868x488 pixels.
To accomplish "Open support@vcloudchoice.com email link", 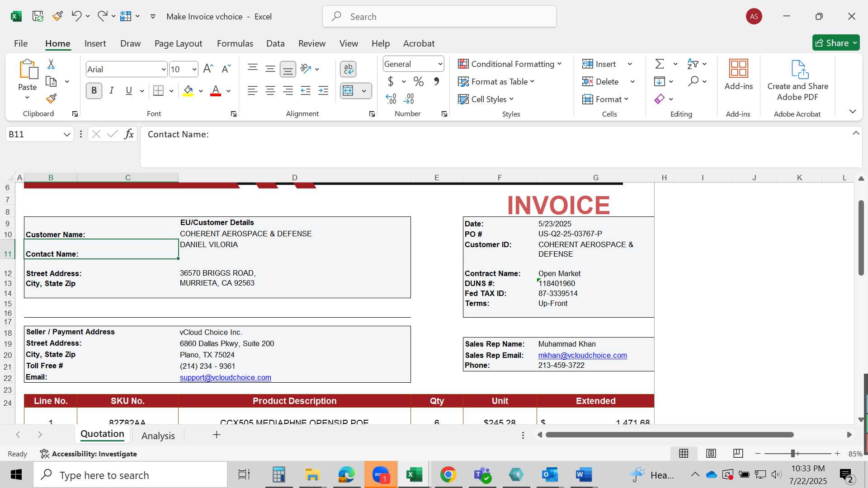I will 225,377.
